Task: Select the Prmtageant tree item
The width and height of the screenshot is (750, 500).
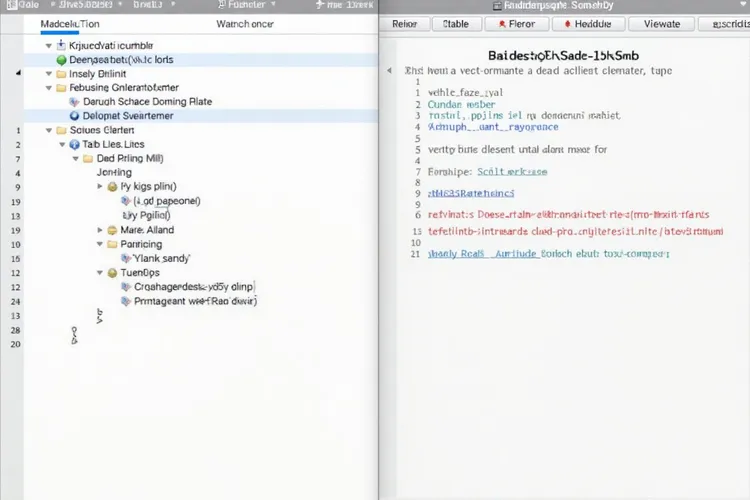Action: (x=194, y=300)
